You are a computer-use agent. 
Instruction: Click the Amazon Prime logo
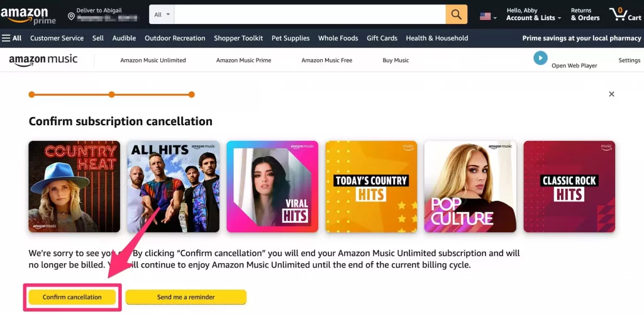[x=28, y=15]
